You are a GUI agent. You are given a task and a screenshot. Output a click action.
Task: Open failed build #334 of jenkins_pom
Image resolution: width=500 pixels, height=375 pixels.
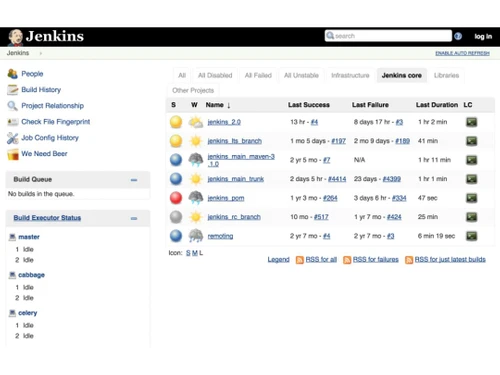(x=399, y=198)
